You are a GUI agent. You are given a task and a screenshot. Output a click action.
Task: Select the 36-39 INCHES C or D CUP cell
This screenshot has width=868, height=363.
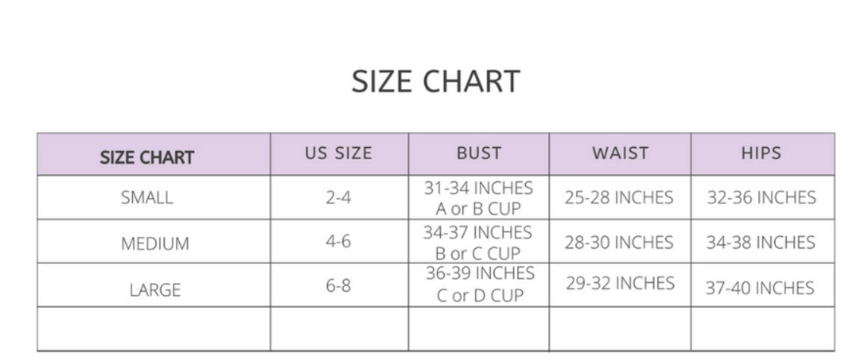point(480,285)
